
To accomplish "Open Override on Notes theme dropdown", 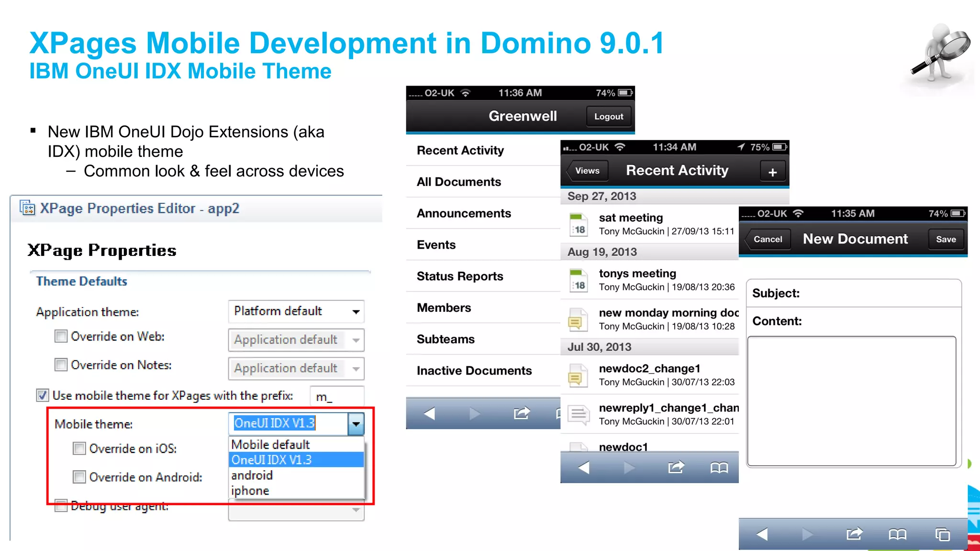I will tap(296, 369).
